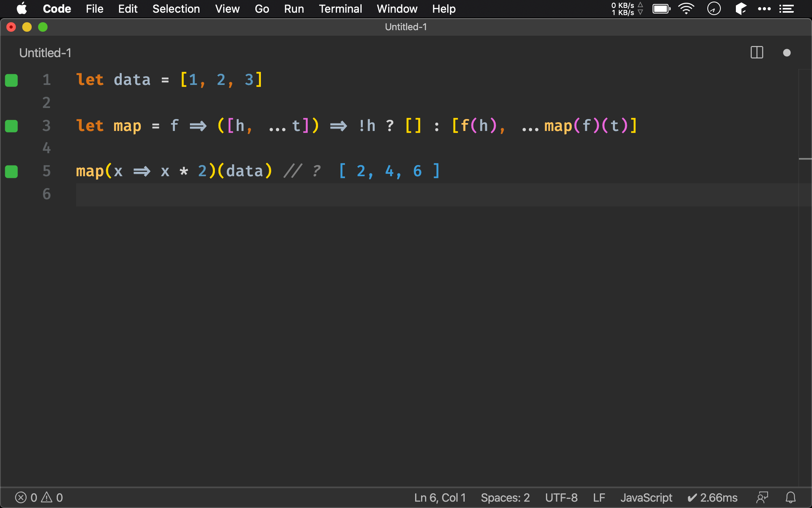Click the green Quokka marker on line 1
The height and width of the screenshot is (508, 812).
(11, 80)
